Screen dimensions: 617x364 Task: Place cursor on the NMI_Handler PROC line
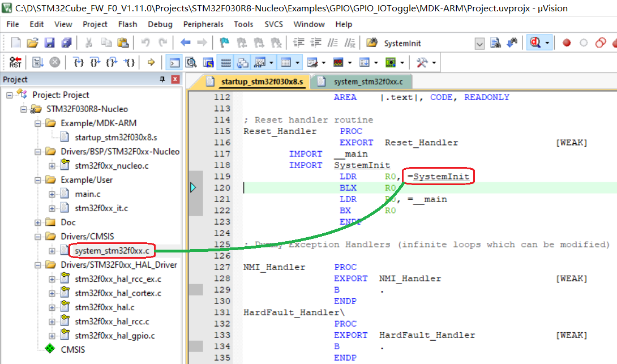click(x=301, y=267)
